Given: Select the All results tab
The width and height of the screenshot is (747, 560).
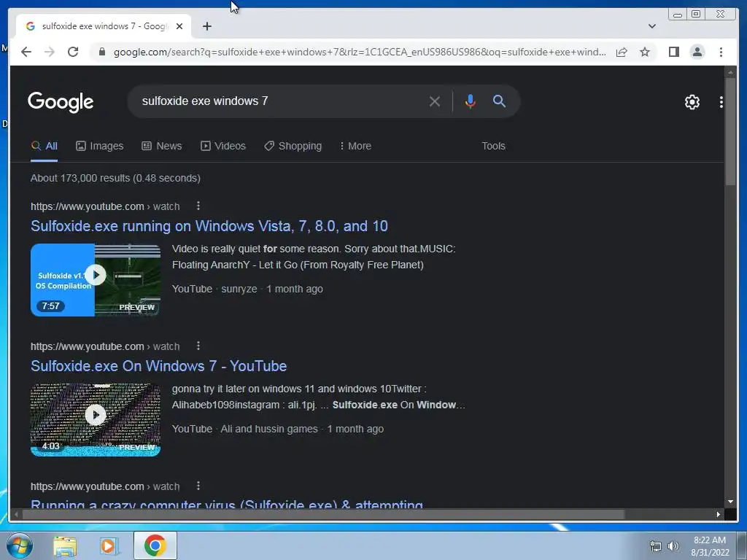Looking at the screenshot, I should click(44, 146).
